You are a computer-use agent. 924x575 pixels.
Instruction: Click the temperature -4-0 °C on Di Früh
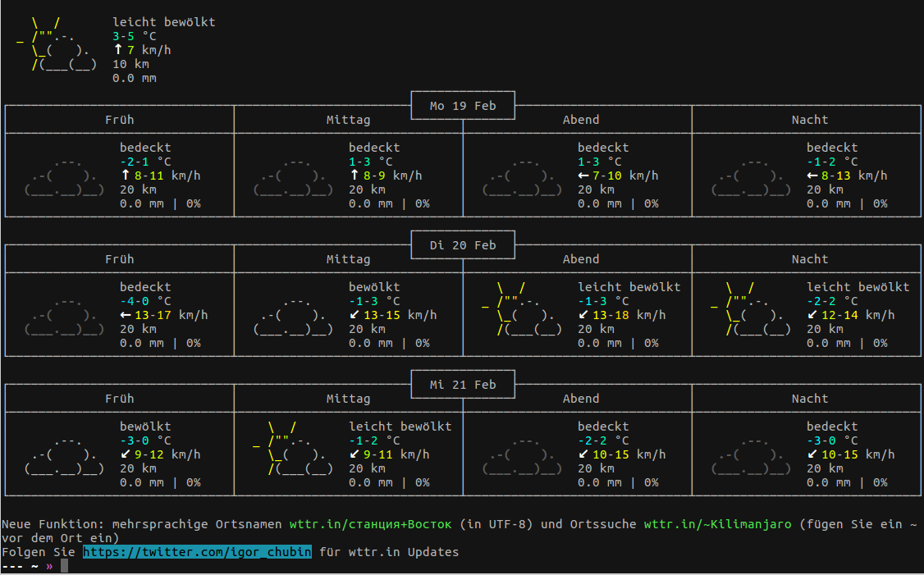click(145, 301)
